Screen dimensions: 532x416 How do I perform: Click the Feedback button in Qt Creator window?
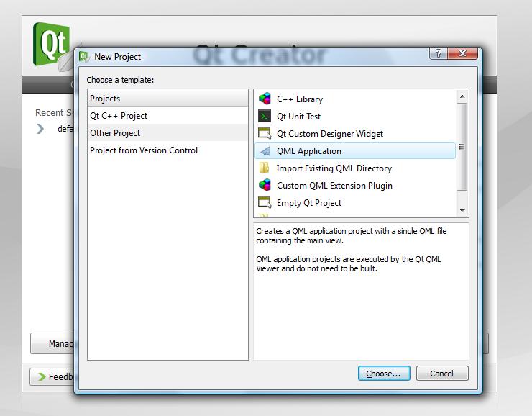click(52, 376)
